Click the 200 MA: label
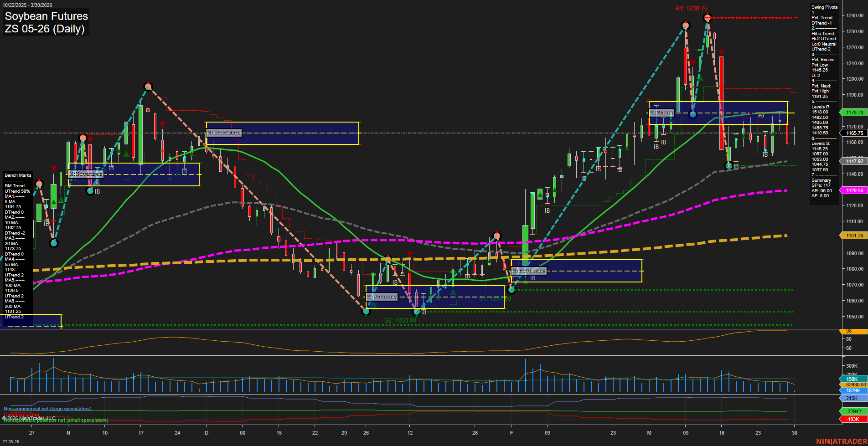This screenshot has height=446, width=868. pos(13,307)
